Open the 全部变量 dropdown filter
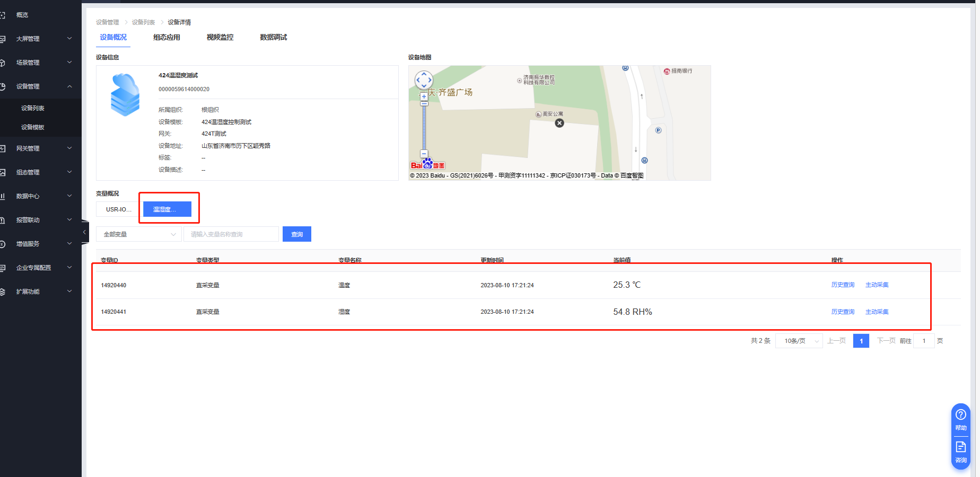This screenshot has width=980, height=477. [138, 234]
